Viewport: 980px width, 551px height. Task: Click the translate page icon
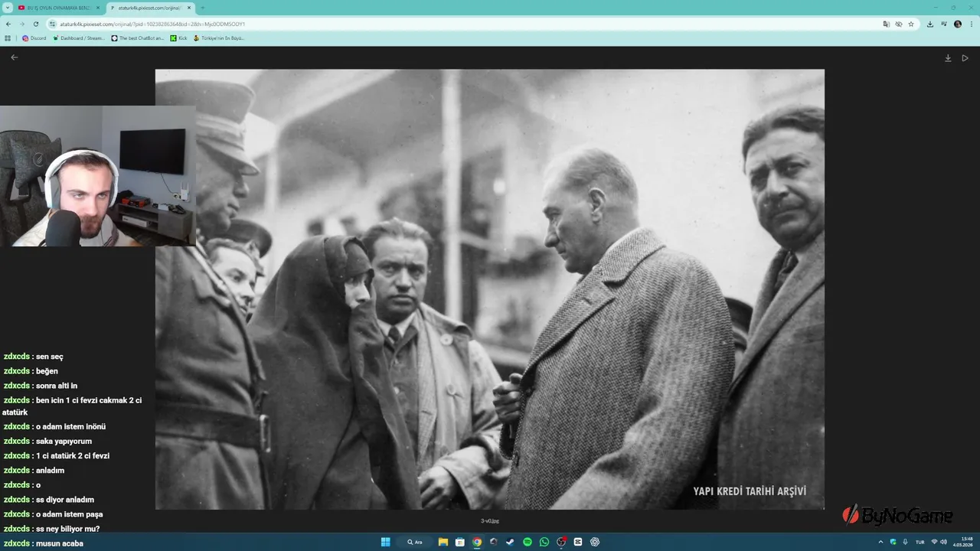887,24
